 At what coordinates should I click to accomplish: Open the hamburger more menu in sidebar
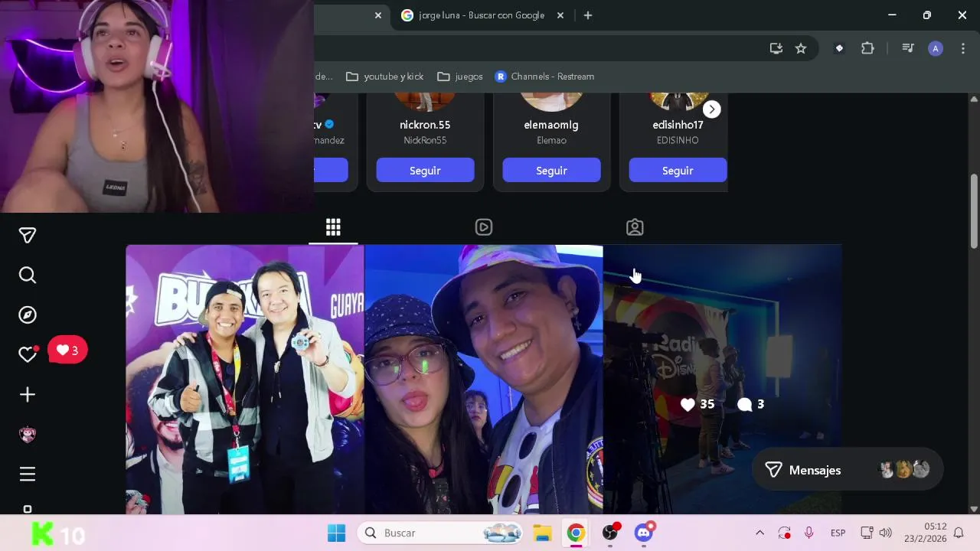(x=28, y=474)
